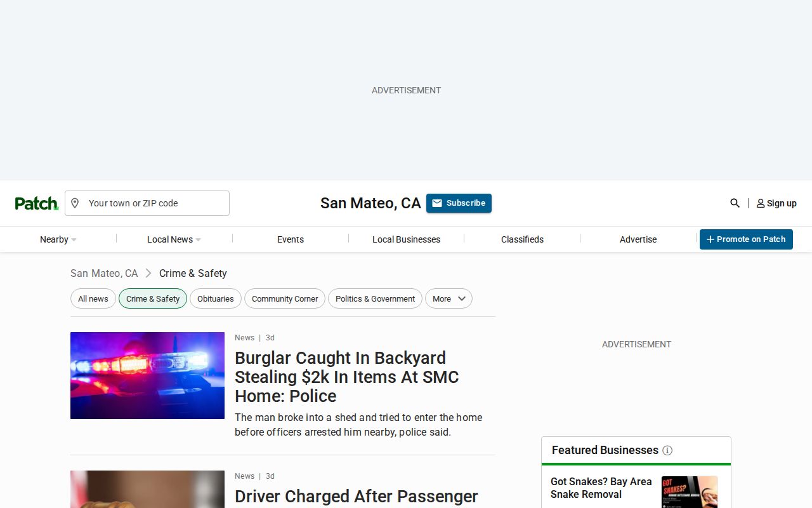The image size is (812, 508).
Task: Focus the town or ZIP code field
Action: pos(147,203)
